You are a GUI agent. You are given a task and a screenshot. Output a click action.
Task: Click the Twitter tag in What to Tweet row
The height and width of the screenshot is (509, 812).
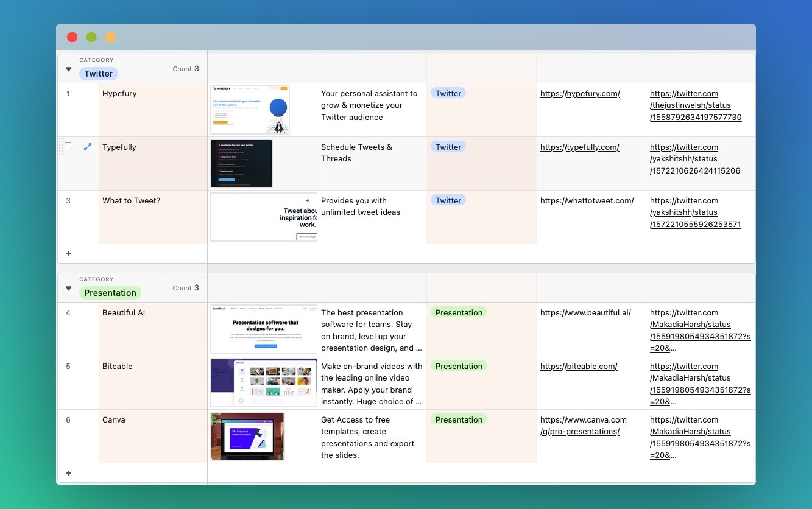click(x=448, y=200)
